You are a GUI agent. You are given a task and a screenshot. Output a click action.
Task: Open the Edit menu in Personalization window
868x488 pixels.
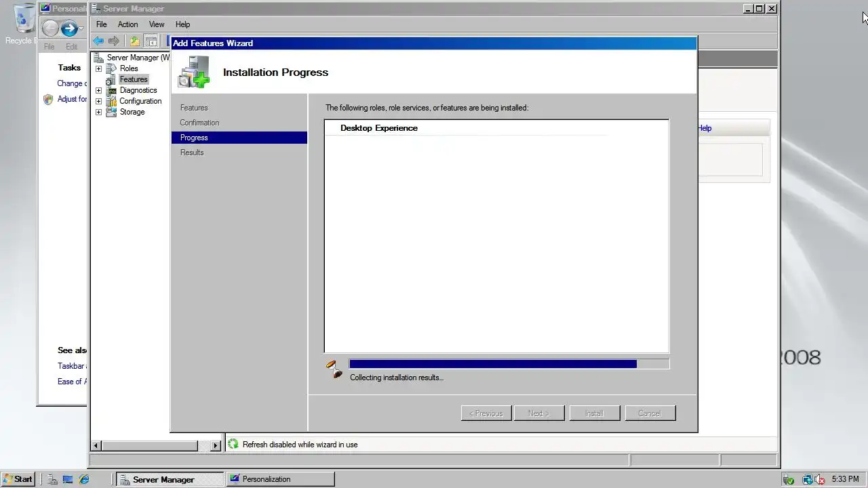point(71,47)
